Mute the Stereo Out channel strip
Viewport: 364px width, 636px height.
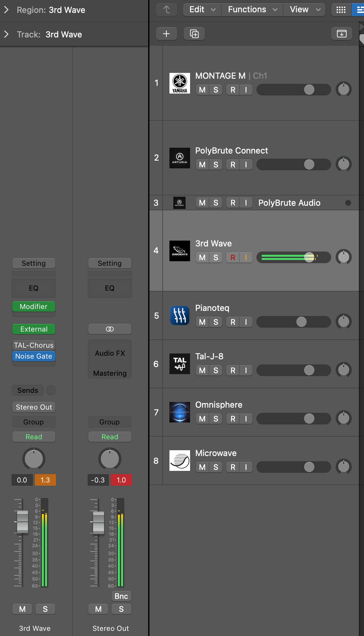[x=98, y=609]
